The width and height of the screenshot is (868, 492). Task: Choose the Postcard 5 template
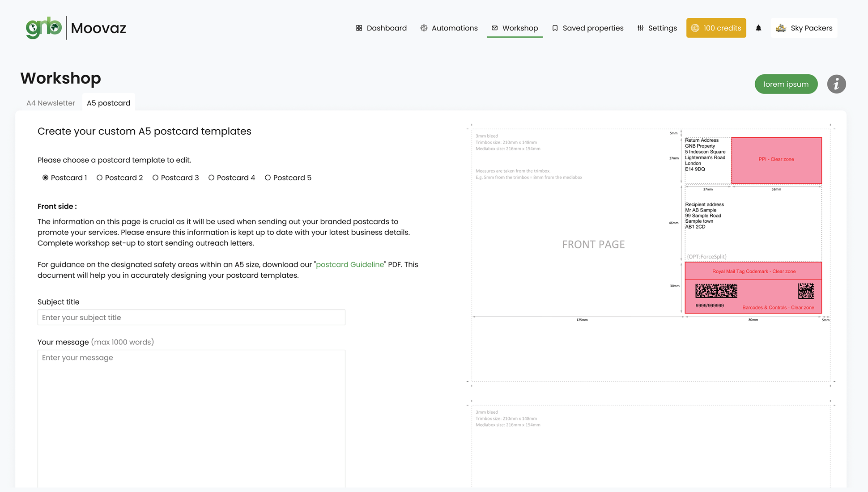click(x=268, y=178)
